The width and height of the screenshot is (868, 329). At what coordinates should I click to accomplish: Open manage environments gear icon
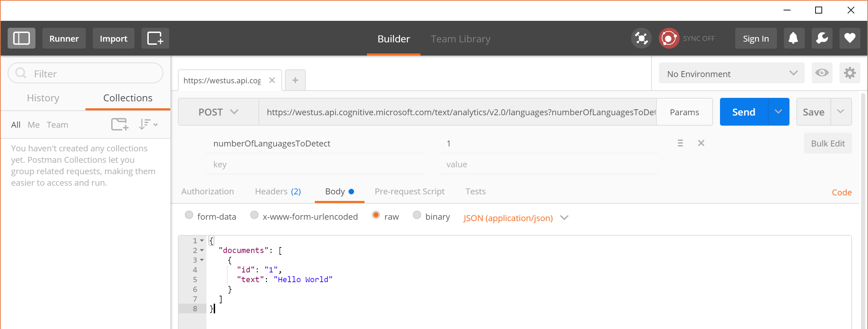pos(850,73)
